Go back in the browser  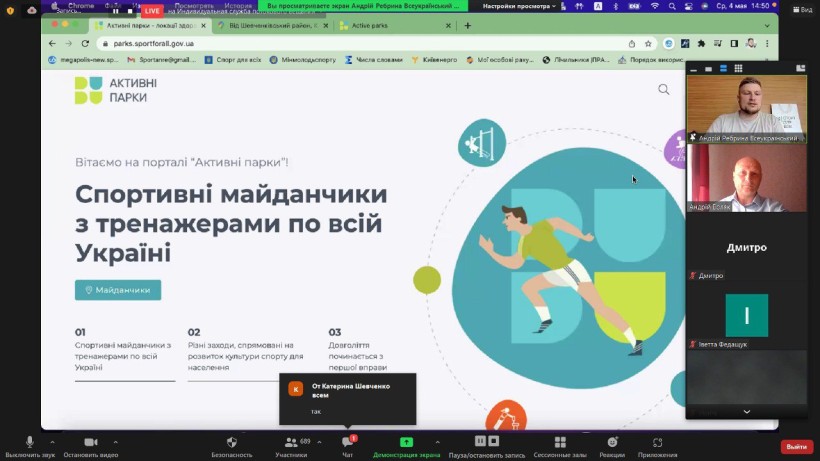pyautogui.click(x=52, y=43)
